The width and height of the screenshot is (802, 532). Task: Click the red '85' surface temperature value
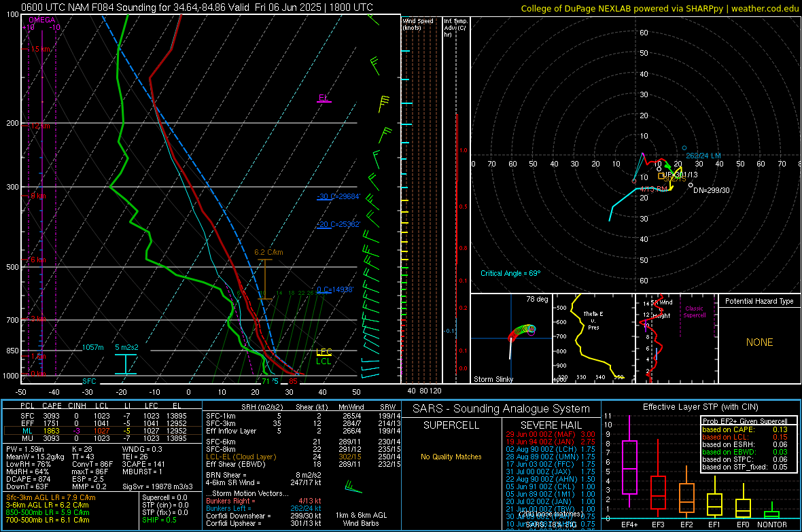(293, 381)
